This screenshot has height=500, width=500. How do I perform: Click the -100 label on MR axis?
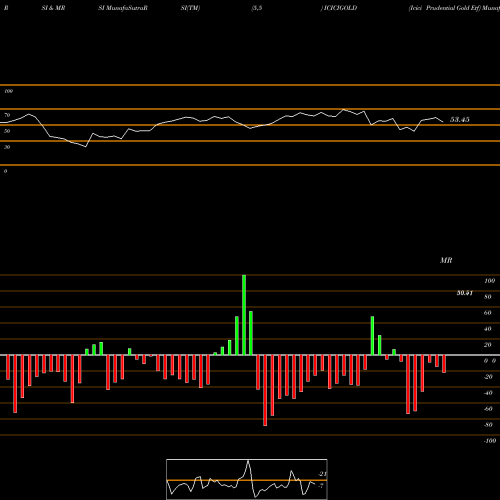click(490, 441)
